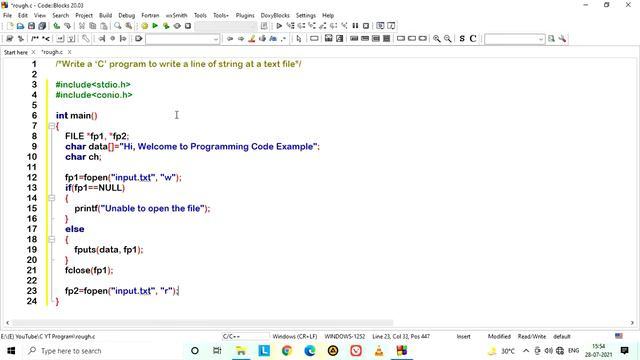
Task: Paste from clipboard toolbar icon
Action: click(104, 26)
